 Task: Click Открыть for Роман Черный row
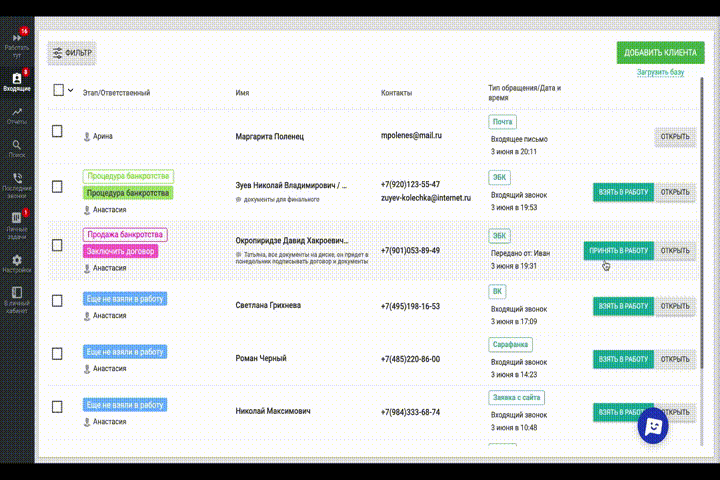pyautogui.click(x=675, y=359)
